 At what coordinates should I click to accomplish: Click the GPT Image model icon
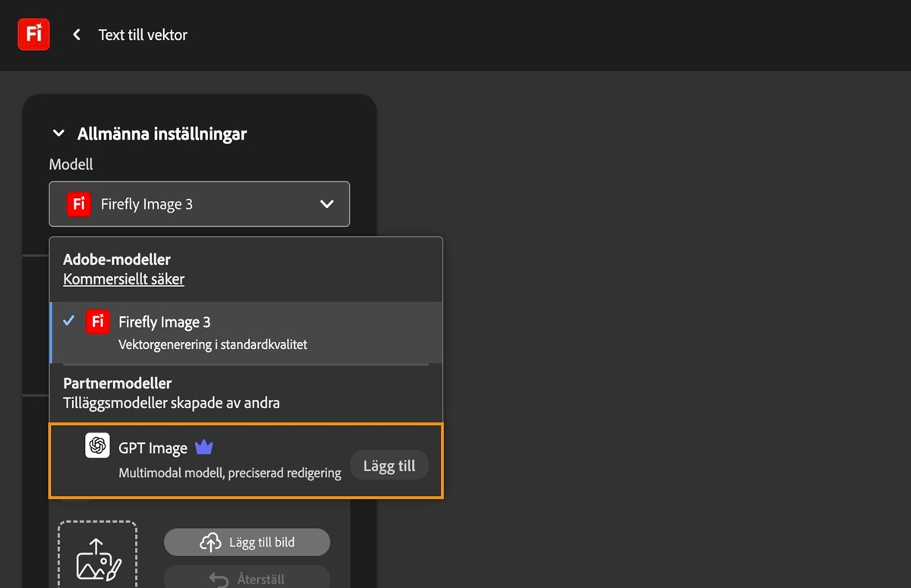coord(97,446)
